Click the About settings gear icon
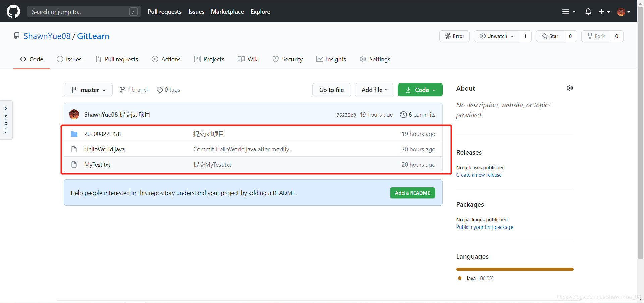This screenshot has height=303, width=644. [x=570, y=88]
